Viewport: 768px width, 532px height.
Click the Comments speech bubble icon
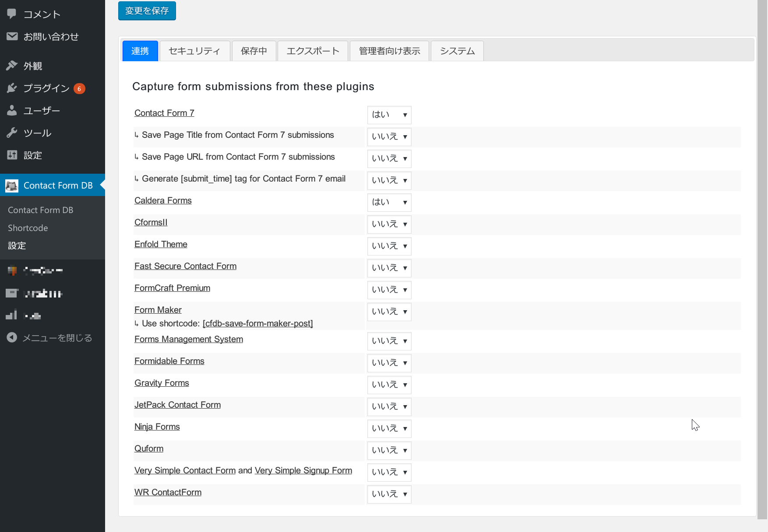pos(12,14)
